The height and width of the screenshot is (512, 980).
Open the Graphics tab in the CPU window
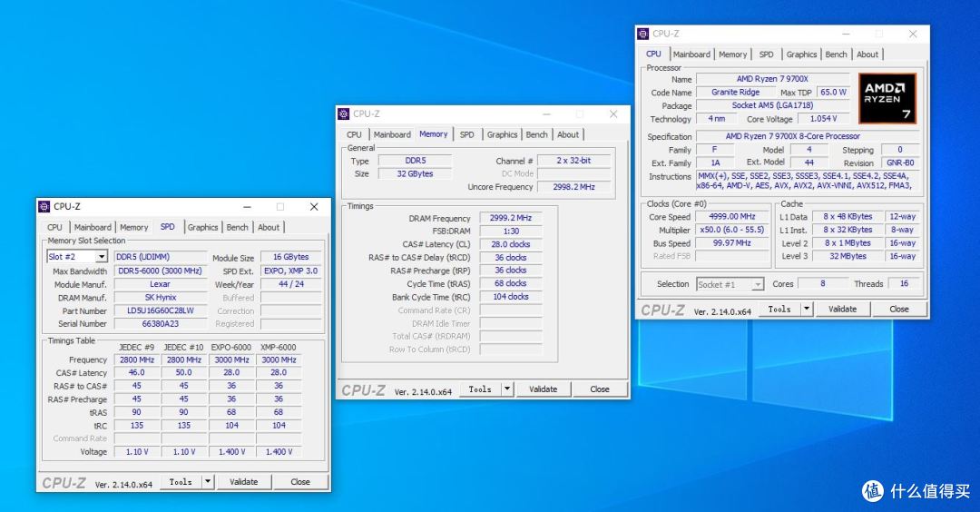801,55
